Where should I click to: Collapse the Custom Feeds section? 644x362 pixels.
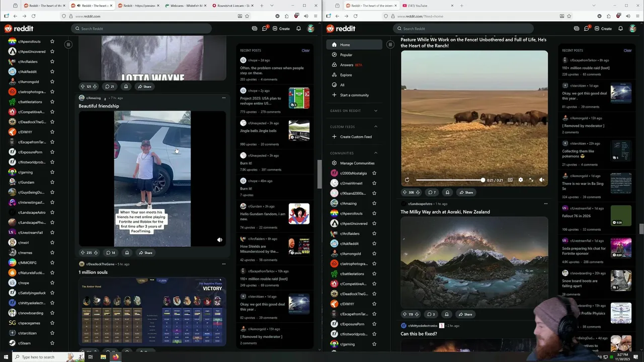[375, 127]
